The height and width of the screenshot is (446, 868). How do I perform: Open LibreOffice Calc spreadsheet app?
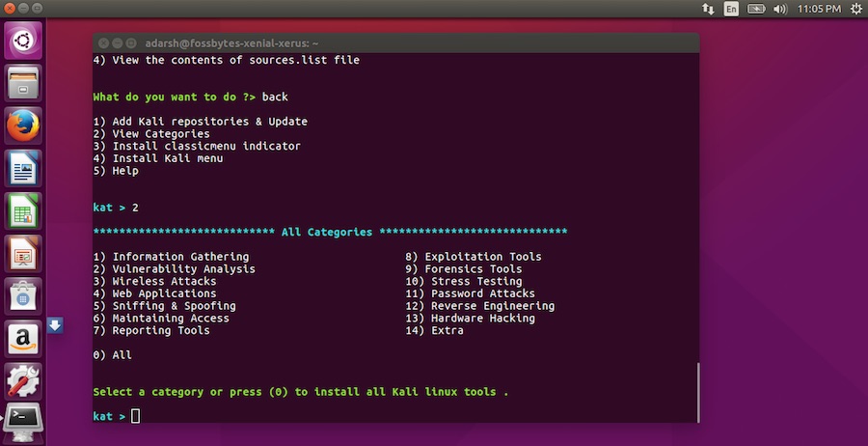[22, 210]
